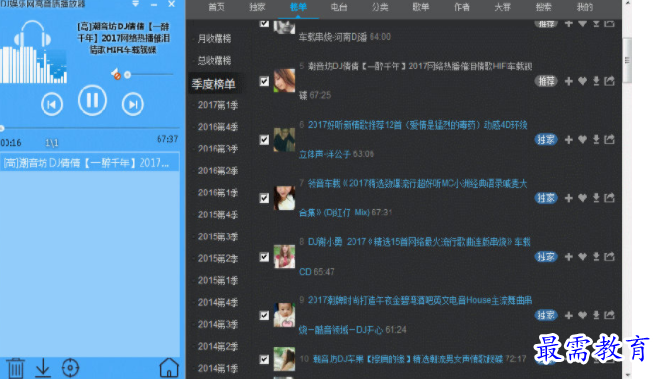
Task: Delete playlist with the trash icon
Action: point(16,368)
